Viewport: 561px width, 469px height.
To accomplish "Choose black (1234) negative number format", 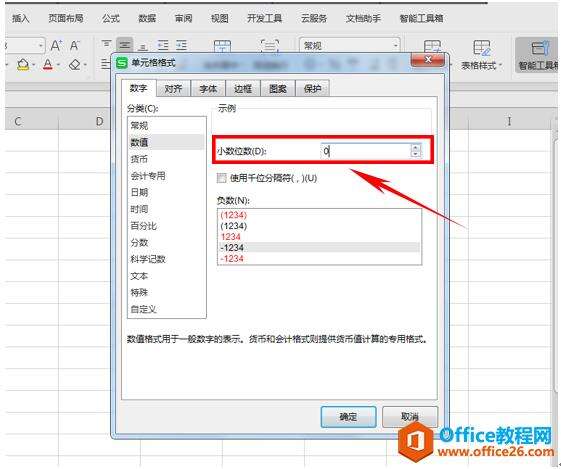I will click(x=319, y=226).
